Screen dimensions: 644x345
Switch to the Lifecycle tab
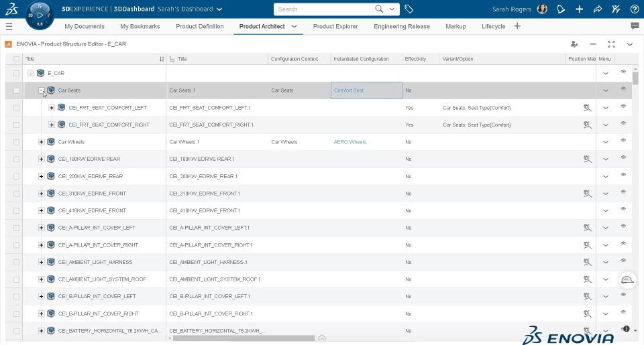tap(493, 26)
